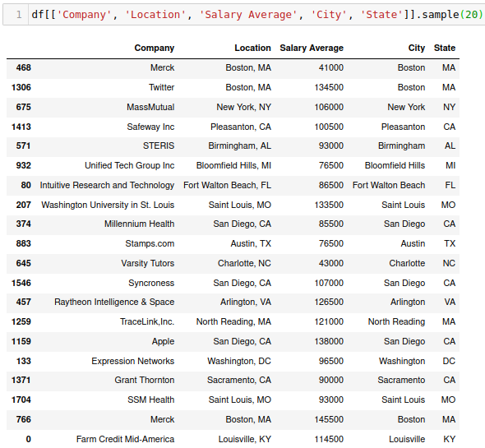Select the City column header
This screenshot has width=485, height=448.
(416, 48)
